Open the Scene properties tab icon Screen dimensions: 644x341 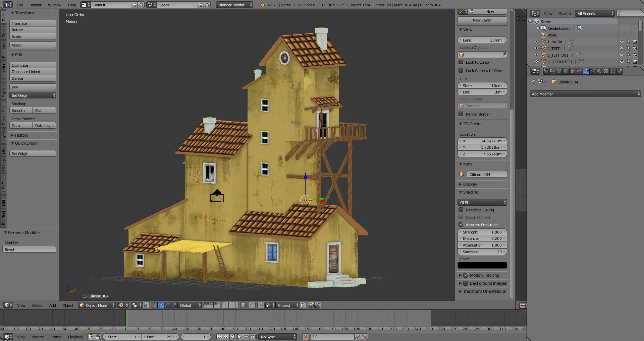pos(559,71)
